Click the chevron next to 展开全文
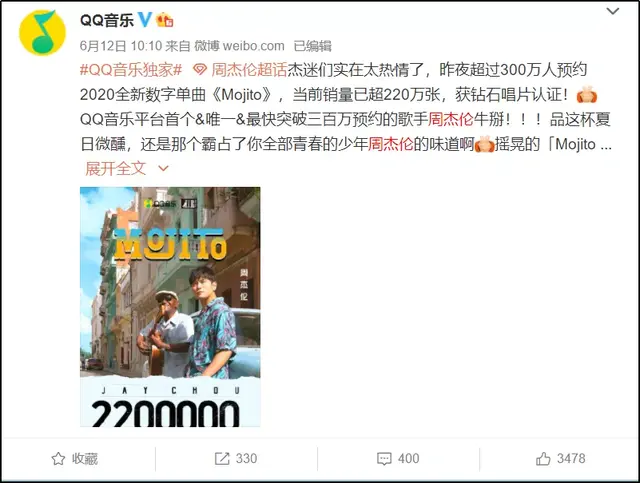The height and width of the screenshot is (483, 640). (163, 169)
